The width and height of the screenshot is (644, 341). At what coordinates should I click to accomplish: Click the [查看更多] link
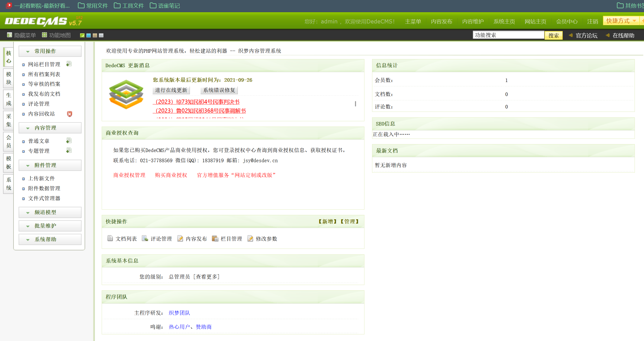[206, 277]
